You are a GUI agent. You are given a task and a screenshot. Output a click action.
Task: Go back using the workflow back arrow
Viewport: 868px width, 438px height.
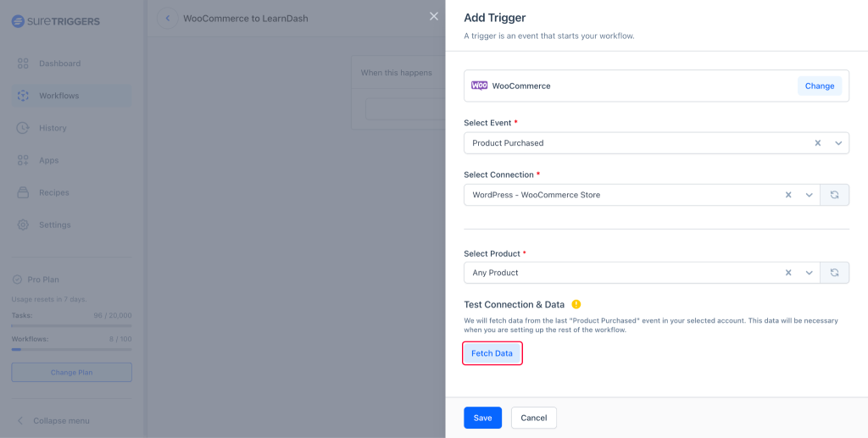click(167, 18)
